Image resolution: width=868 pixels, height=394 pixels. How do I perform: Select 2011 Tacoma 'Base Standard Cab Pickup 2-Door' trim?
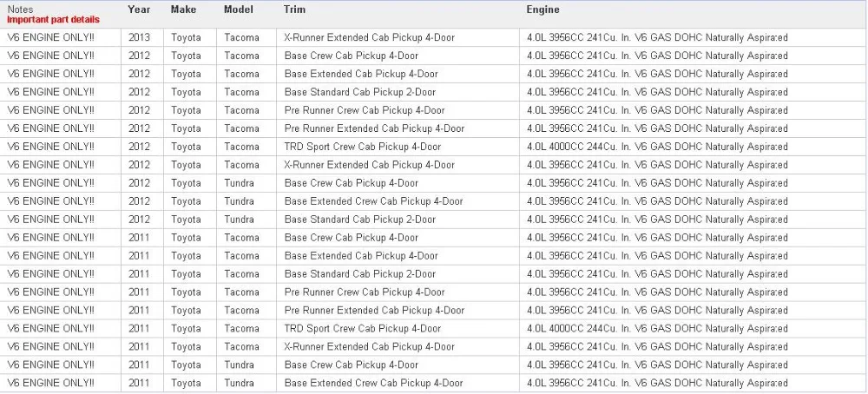pyautogui.click(x=360, y=274)
